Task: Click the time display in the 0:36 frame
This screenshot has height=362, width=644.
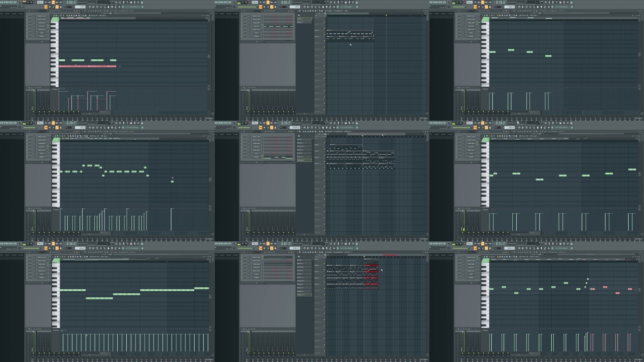Action: [x=71, y=244]
